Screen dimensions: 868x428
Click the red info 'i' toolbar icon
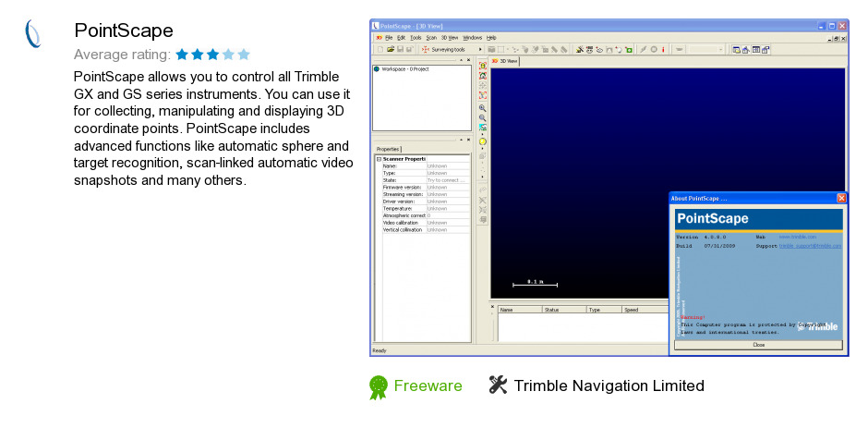(663, 49)
